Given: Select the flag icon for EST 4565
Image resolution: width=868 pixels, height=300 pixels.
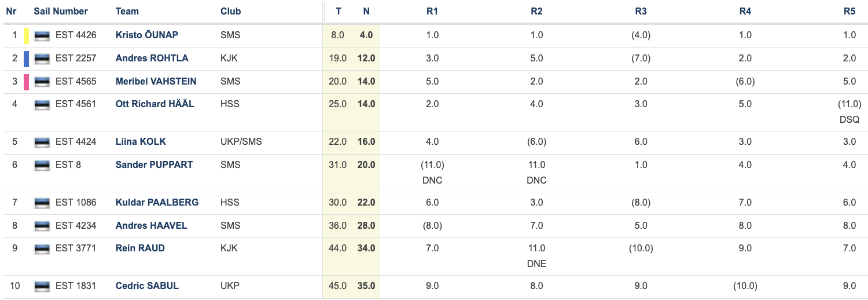Looking at the screenshot, I should point(42,82).
